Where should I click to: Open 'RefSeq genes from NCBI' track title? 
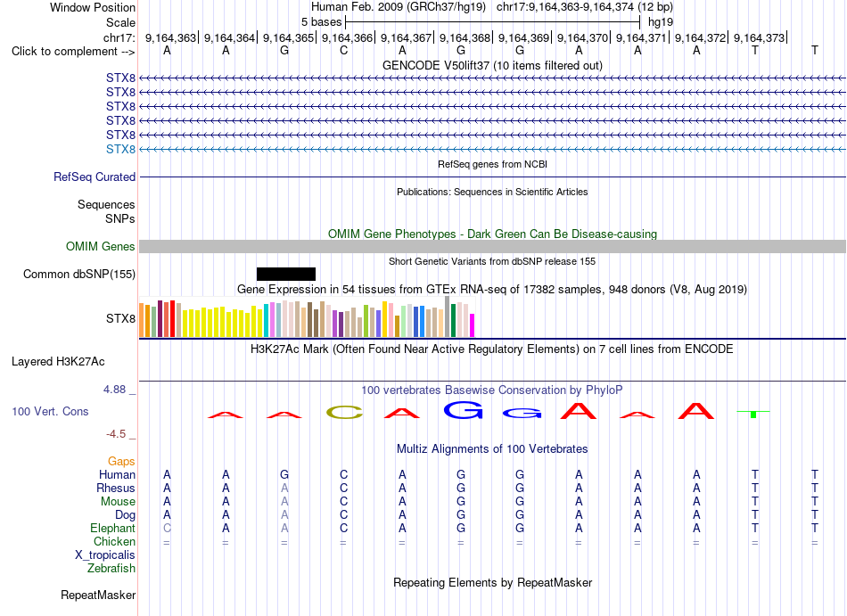(492, 164)
